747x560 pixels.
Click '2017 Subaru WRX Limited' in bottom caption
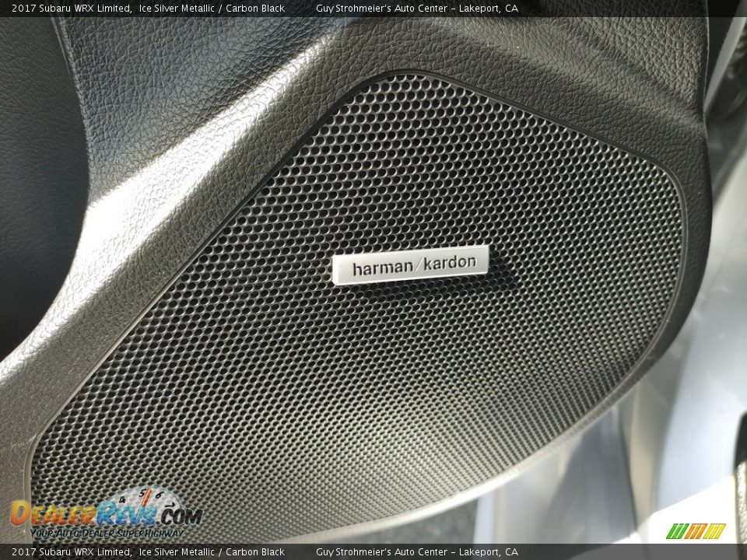(72, 552)
